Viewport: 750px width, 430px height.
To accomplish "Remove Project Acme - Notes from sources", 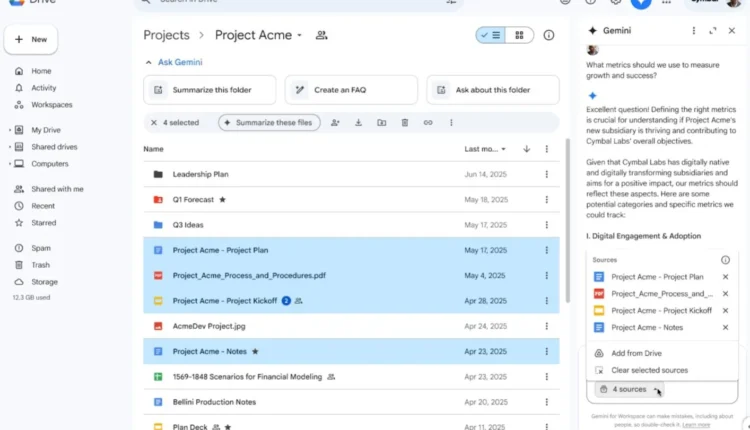I will (725, 327).
